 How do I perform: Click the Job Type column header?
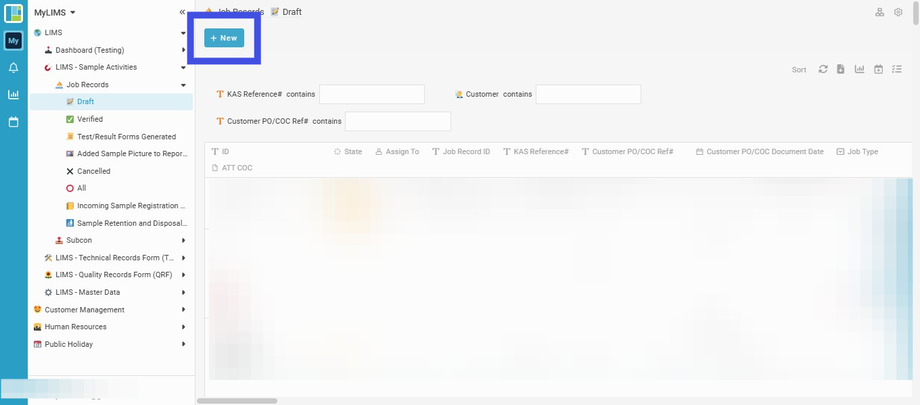pyautogui.click(x=857, y=151)
